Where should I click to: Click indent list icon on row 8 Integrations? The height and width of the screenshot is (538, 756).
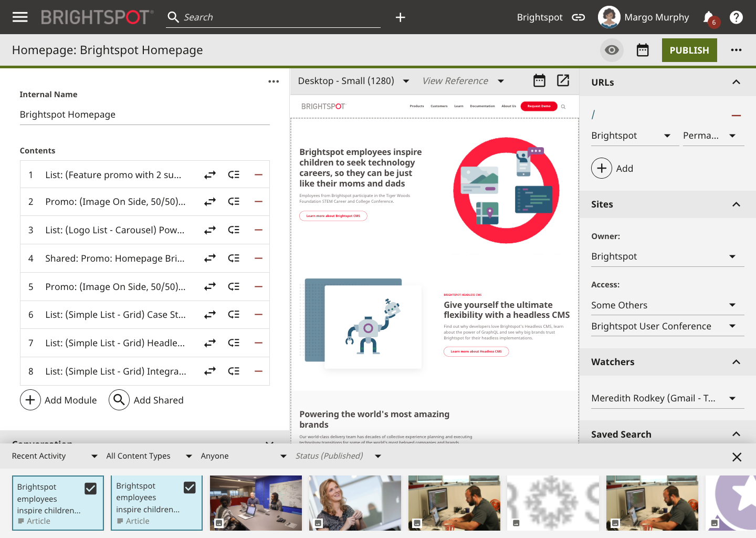point(234,371)
